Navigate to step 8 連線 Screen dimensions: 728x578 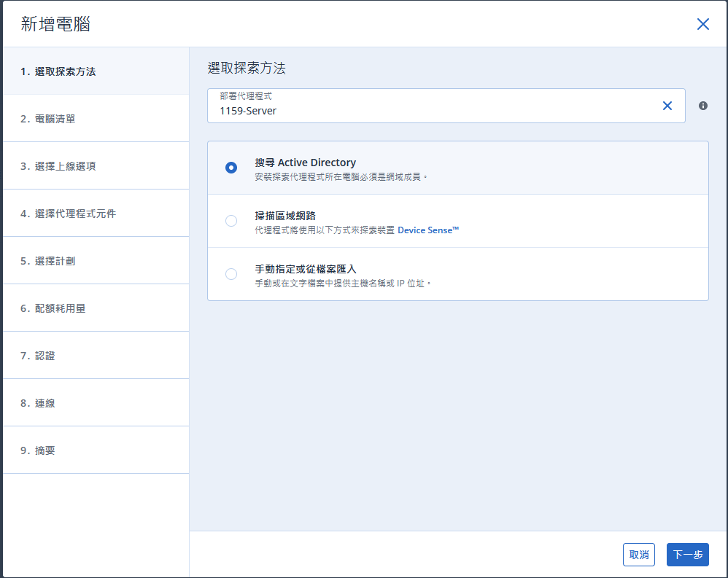(96, 402)
